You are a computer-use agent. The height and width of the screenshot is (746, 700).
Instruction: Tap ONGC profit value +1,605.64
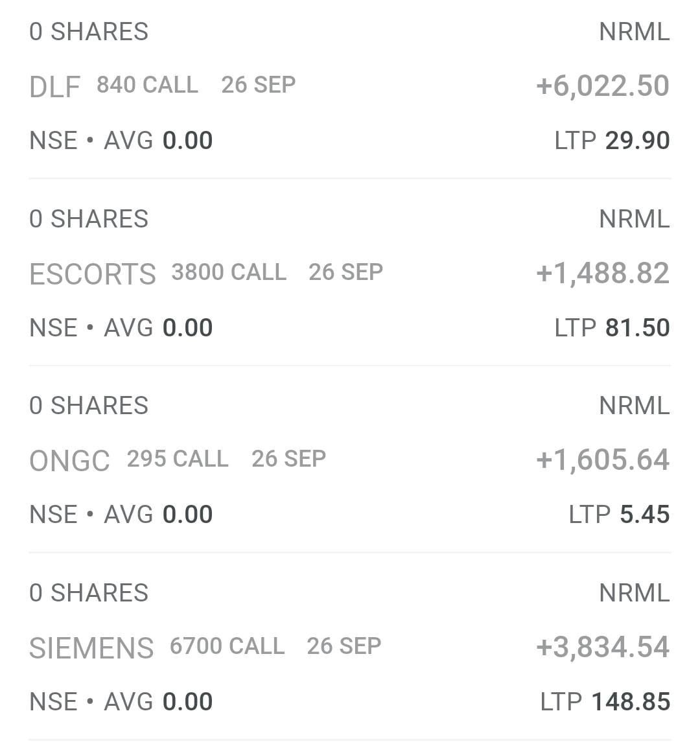click(602, 460)
